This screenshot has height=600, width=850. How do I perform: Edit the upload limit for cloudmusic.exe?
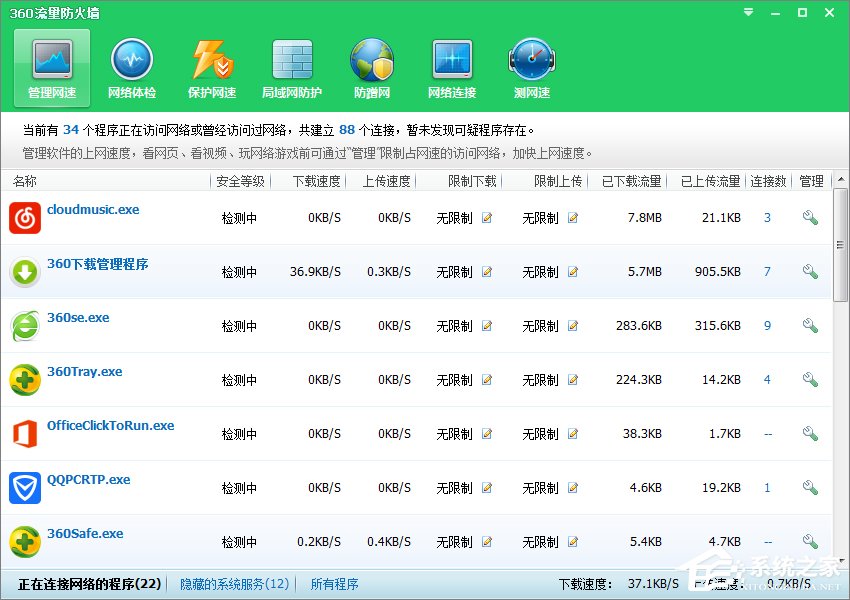(571, 217)
